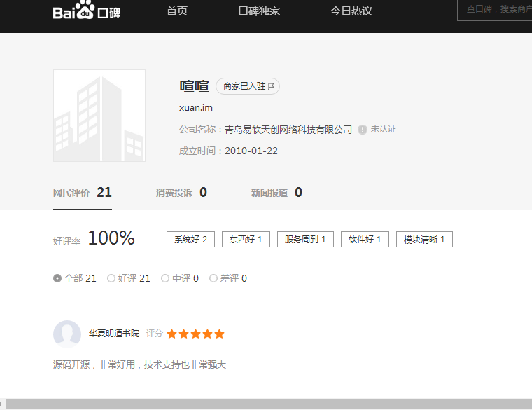Click the five-star rating of the review

coord(196,334)
